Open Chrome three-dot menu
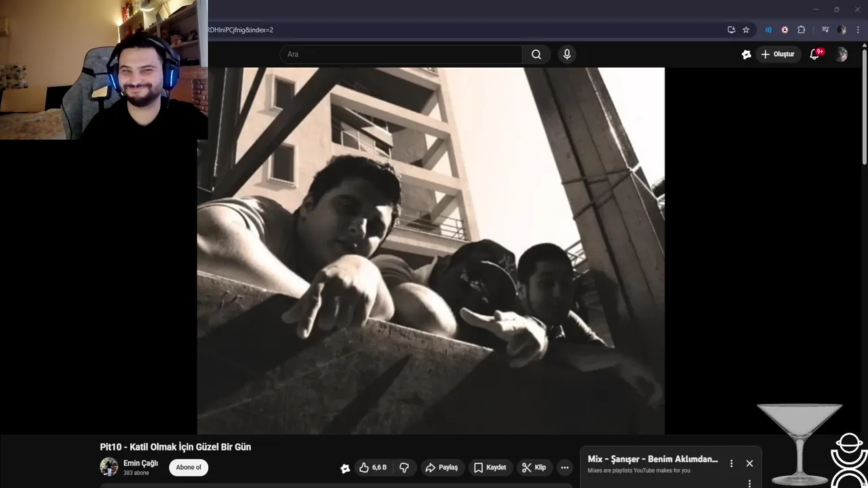 [x=858, y=30]
